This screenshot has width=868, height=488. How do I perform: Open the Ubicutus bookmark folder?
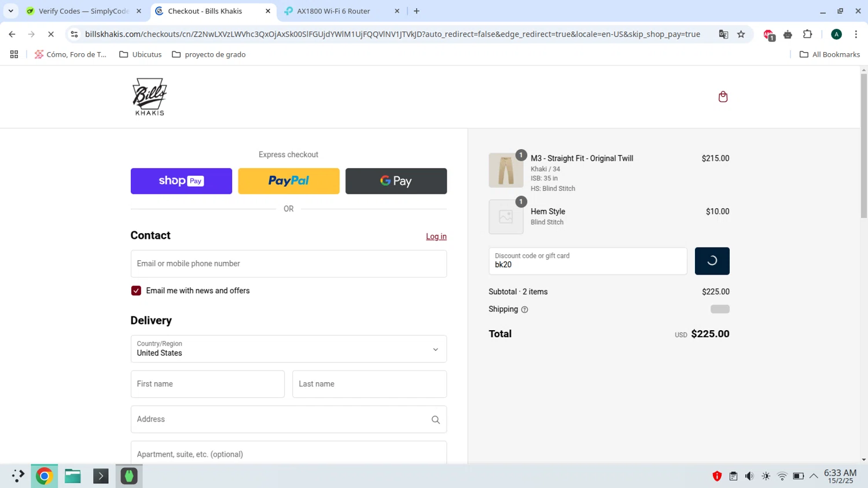141,54
